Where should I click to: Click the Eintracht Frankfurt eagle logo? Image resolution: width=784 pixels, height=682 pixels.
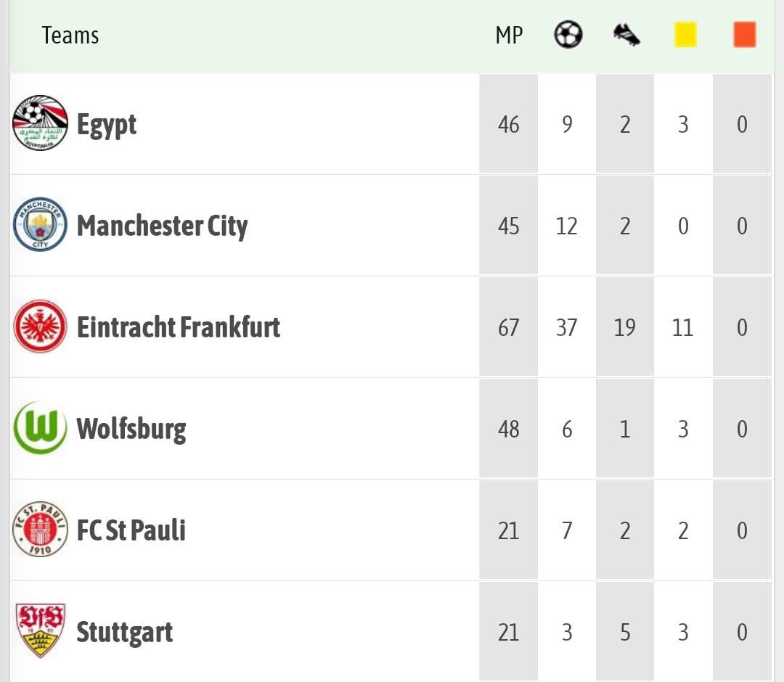(x=41, y=326)
